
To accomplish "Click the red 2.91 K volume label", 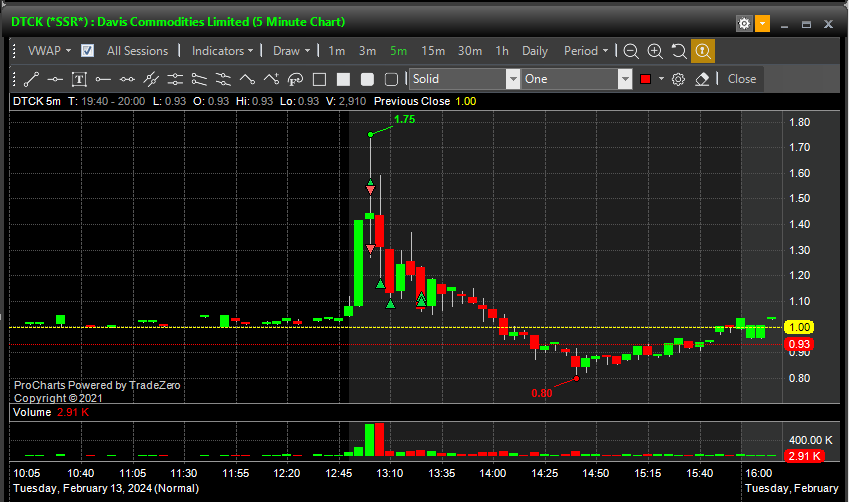I will [x=804, y=456].
